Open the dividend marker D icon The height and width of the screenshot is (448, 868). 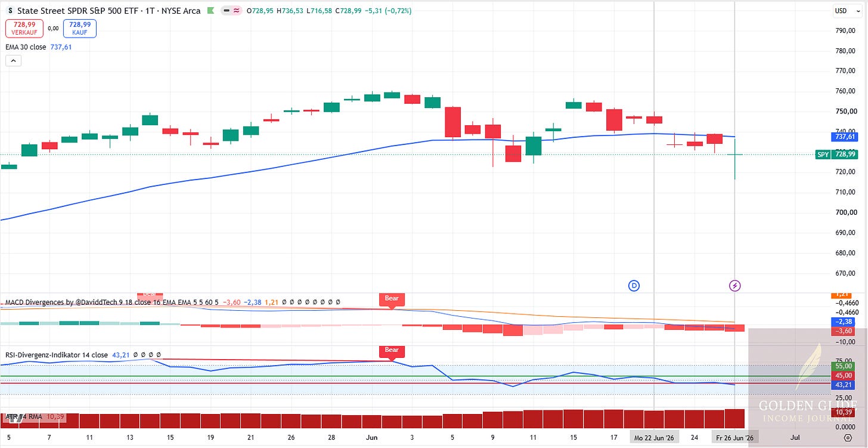tap(634, 286)
